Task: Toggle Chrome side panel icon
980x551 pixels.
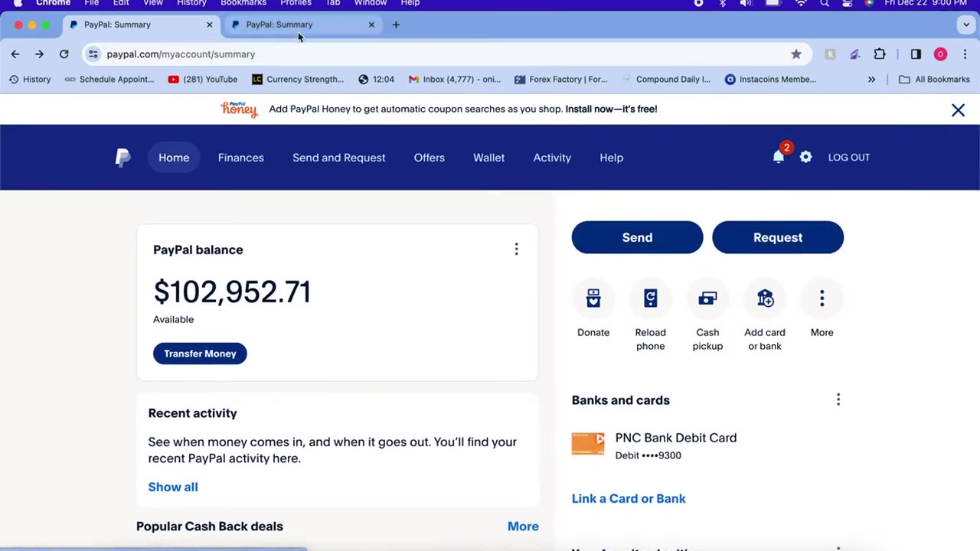Action: 916,54
